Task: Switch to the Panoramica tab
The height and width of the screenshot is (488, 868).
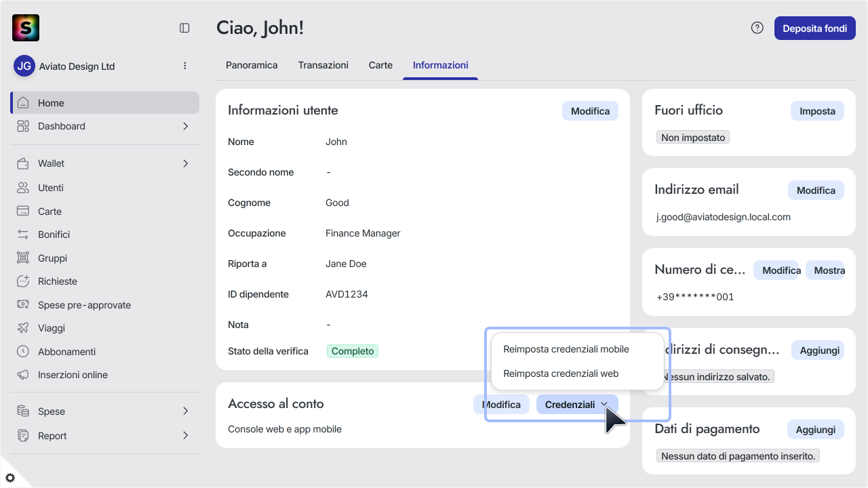Action: point(252,65)
